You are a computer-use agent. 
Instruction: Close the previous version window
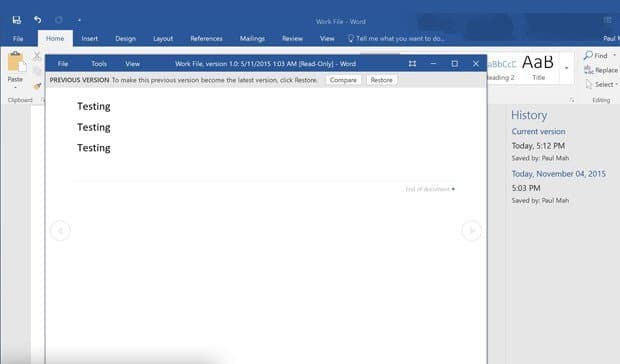(476, 64)
